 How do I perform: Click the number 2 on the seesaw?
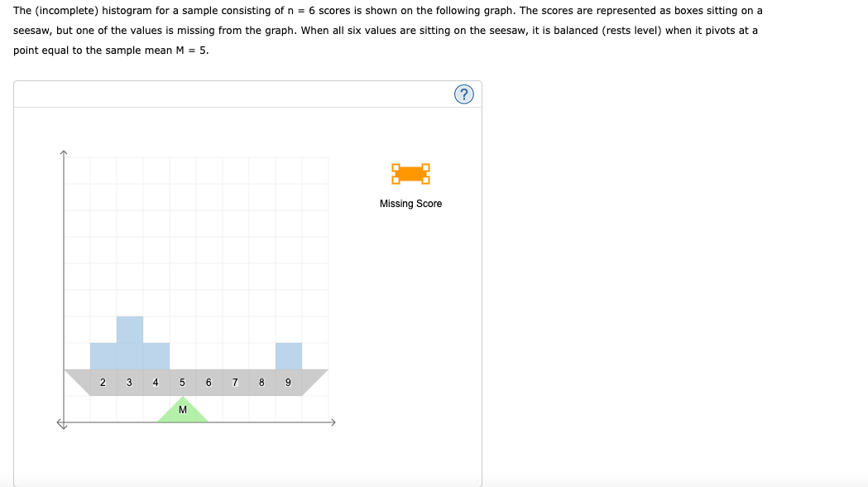[103, 382]
